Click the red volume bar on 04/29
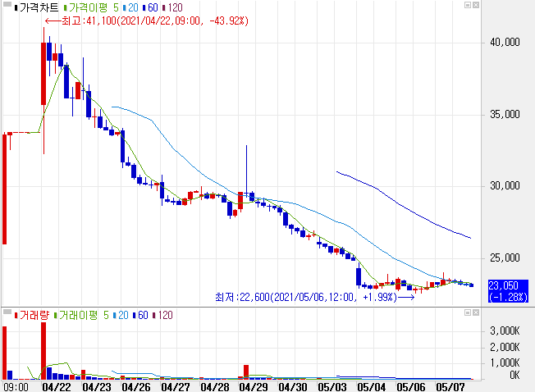Image resolution: width=535 pixels, height=392 pixels. pyautogui.click(x=246, y=371)
